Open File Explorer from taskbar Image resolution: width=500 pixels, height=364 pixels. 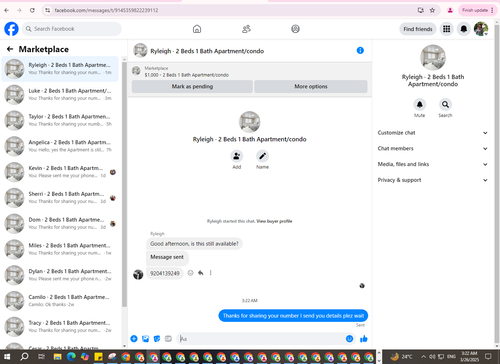(x=57, y=357)
